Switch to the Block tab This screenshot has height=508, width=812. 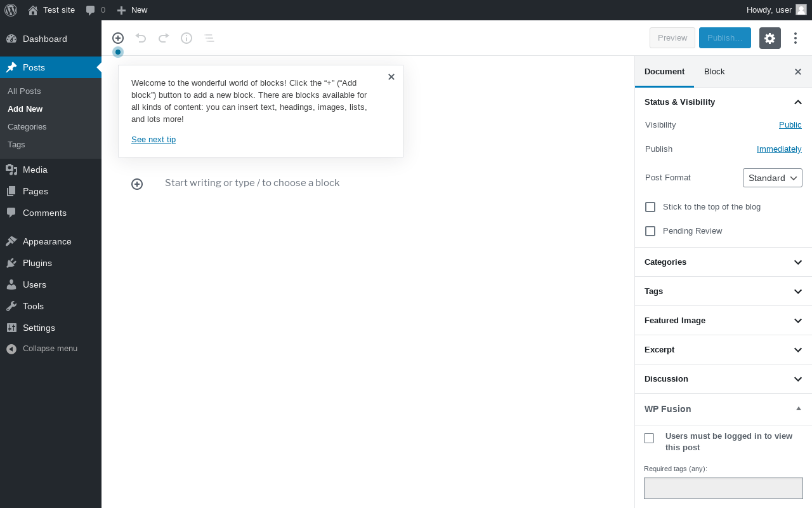pos(714,72)
